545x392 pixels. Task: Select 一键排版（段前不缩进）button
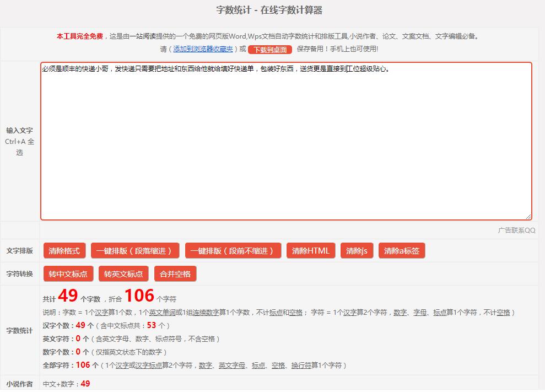(x=233, y=250)
